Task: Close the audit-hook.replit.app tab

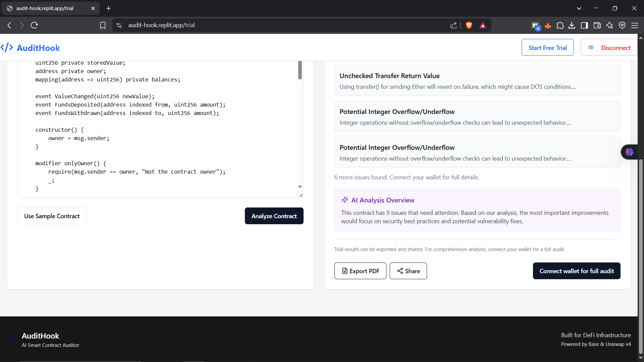Action: [x=93, y=8]
